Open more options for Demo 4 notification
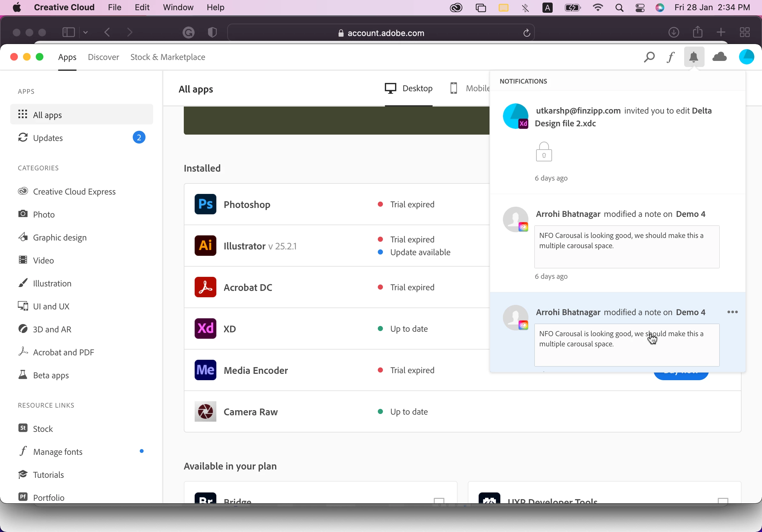 click(x=732, y=312)
